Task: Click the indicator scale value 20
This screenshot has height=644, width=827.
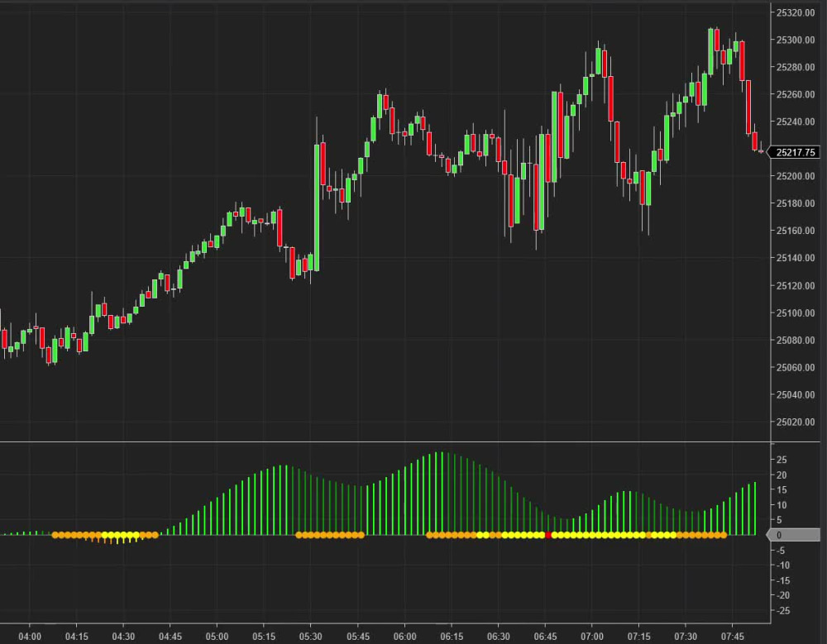Action: pyautogui.click(x=782, y=475)
